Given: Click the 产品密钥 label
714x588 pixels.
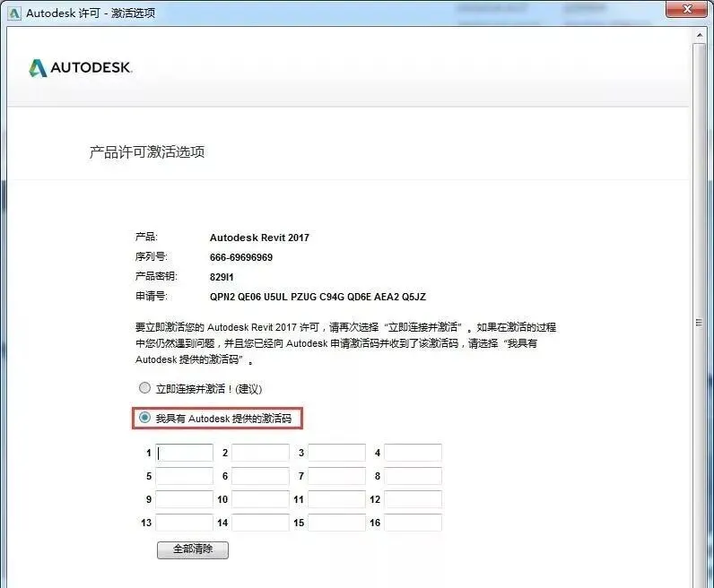Looking at the screenshot, I should click(156, 276).
